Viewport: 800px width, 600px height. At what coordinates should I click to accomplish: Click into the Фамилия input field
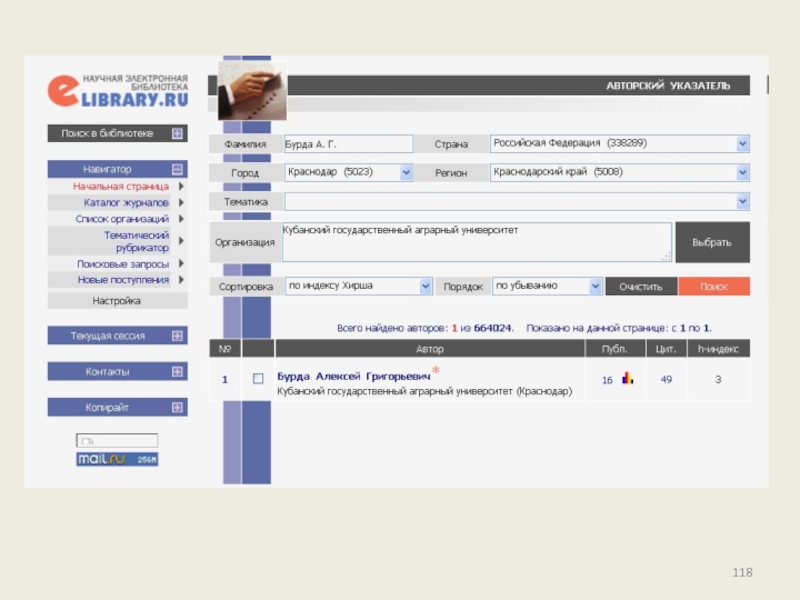(348, 144)
